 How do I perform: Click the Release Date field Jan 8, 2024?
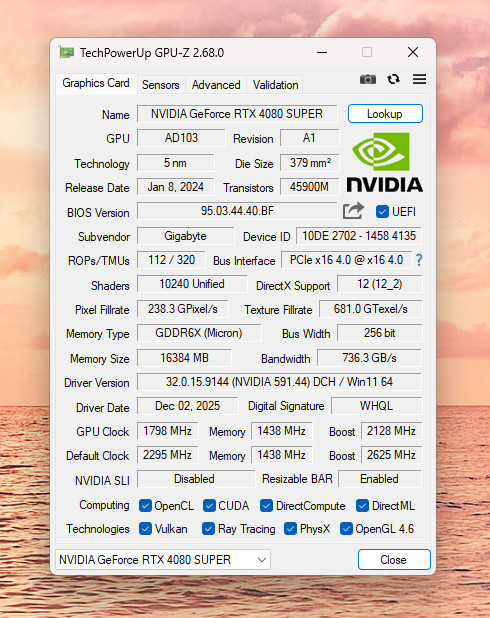[175, 187]
